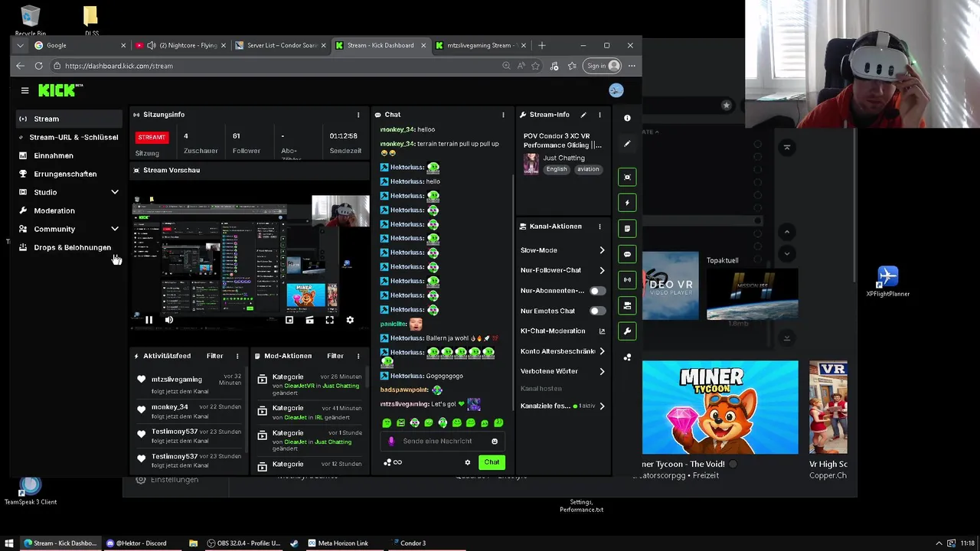
Task: Open Sitzungsinfo panel options menu
Action: [x=358, y=115]
